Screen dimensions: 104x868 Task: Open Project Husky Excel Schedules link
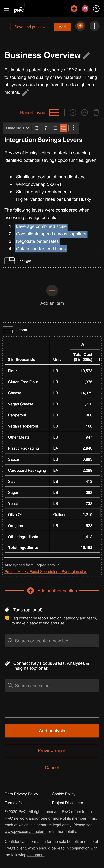pos(46,571)
